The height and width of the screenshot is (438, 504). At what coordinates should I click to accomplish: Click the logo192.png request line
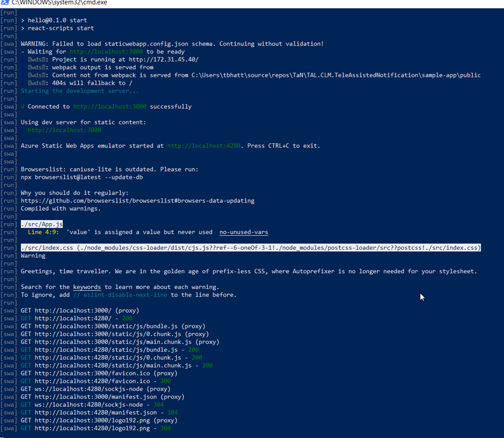[x=99, y=420]
